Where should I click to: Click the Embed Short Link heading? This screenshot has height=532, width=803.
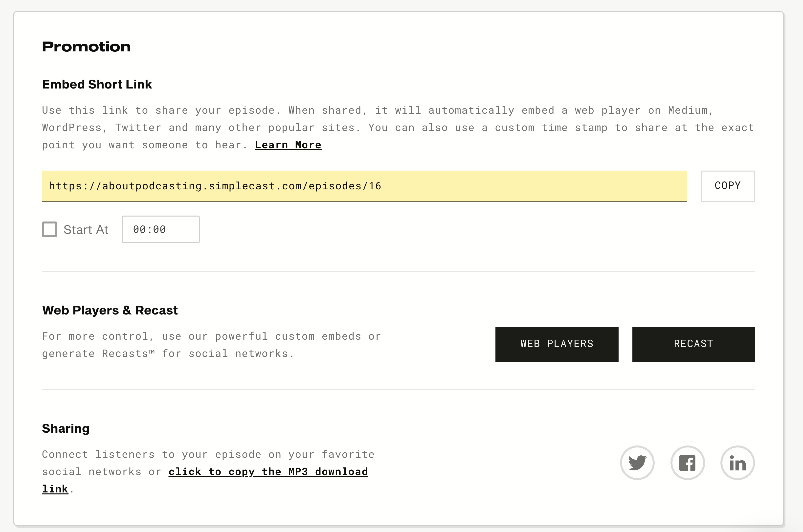tap(97, 84)
